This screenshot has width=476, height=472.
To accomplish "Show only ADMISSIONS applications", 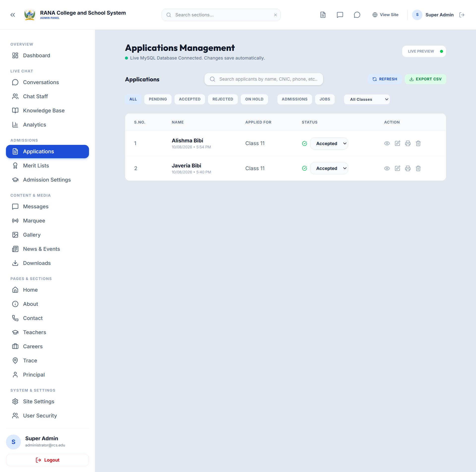I will click(x=295, y=99).
